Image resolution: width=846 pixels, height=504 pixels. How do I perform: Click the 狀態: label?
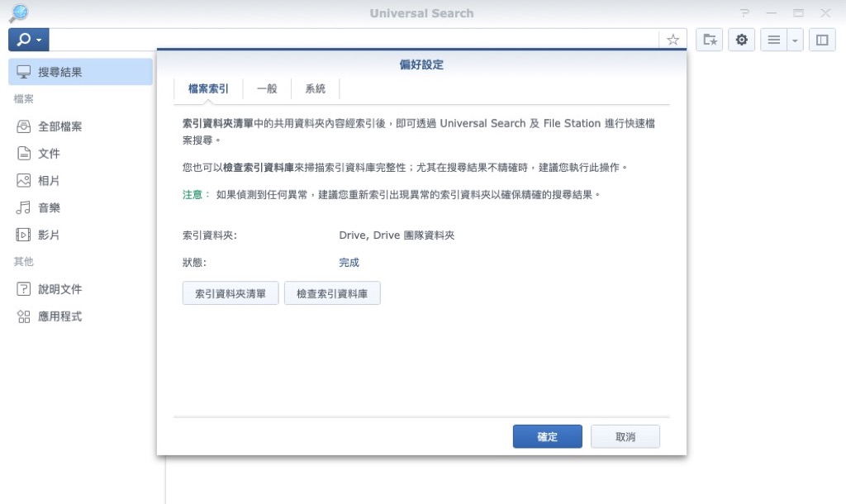point(194,262)
